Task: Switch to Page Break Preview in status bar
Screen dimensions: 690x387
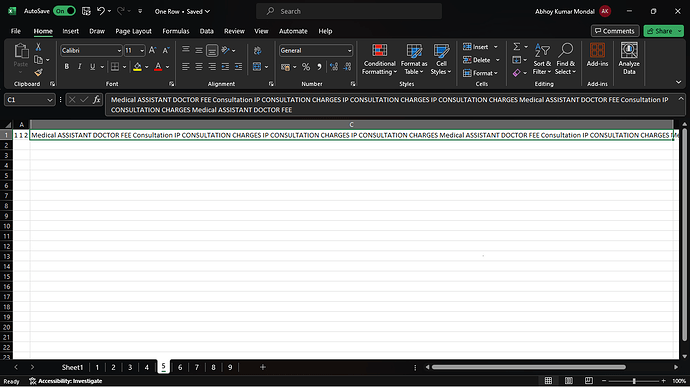Action: tap(589, 381)
